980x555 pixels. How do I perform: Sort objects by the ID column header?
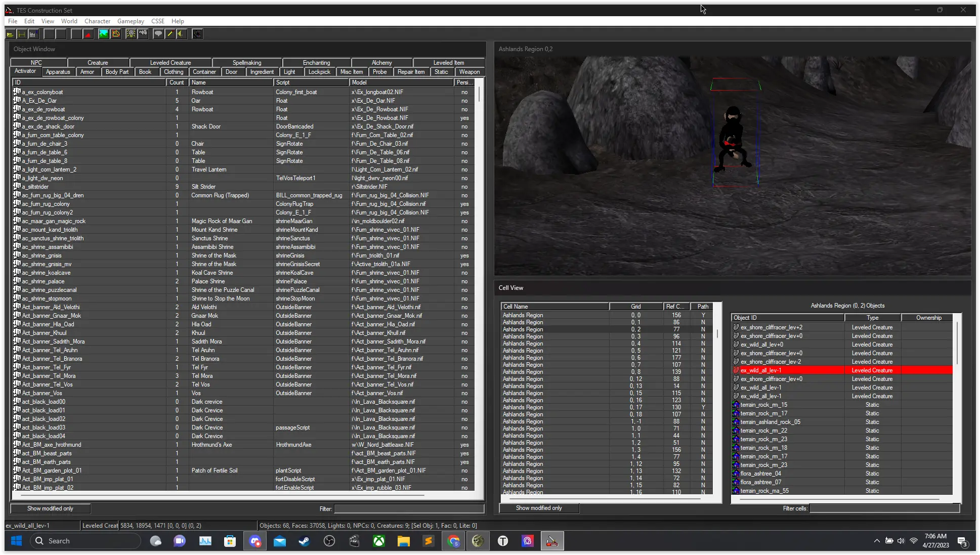point(89,82)
